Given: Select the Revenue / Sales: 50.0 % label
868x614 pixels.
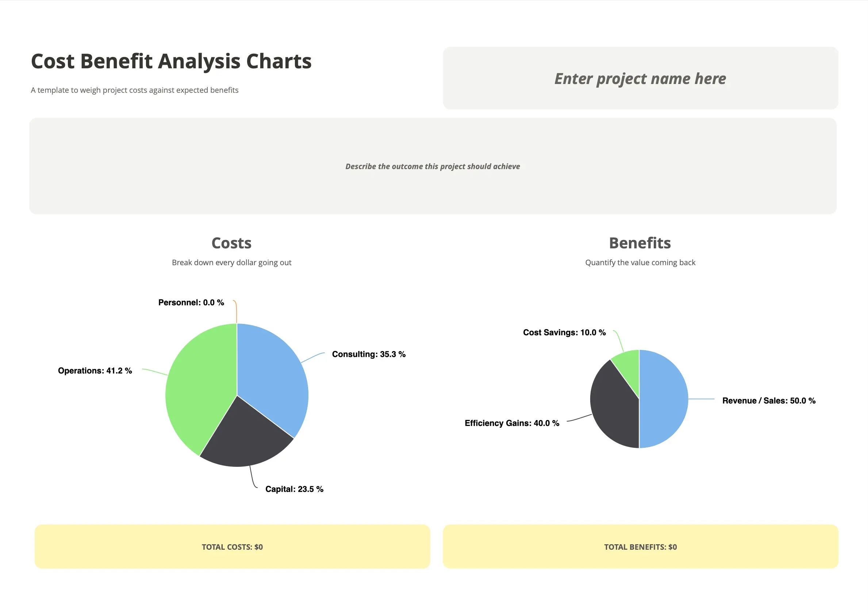Looking at the screenshot, I should (x=769, y=401).
